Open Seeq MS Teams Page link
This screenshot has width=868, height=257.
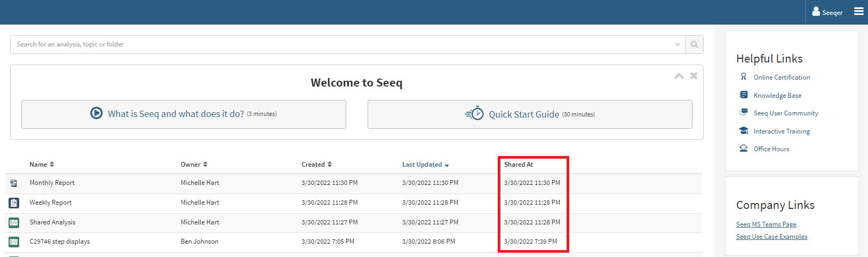[x=766, y=224]
